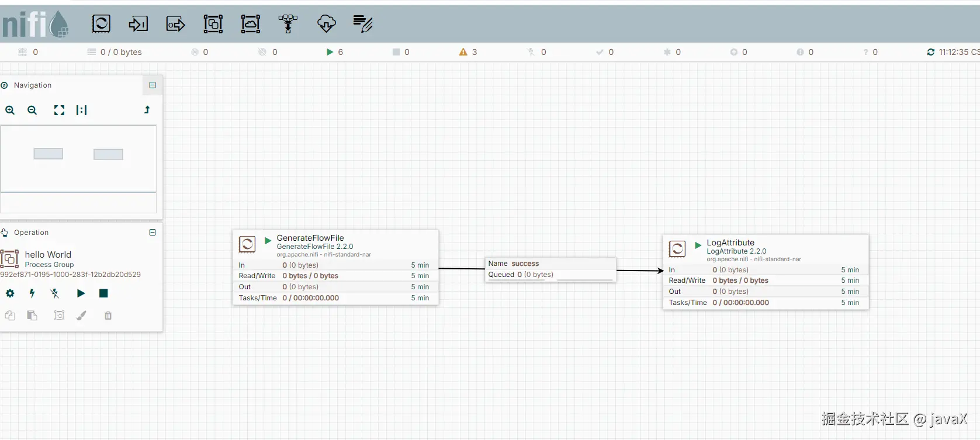Screen dimensions: 980x440
Task: Start the hello World process group
Action: coord(81,293)
